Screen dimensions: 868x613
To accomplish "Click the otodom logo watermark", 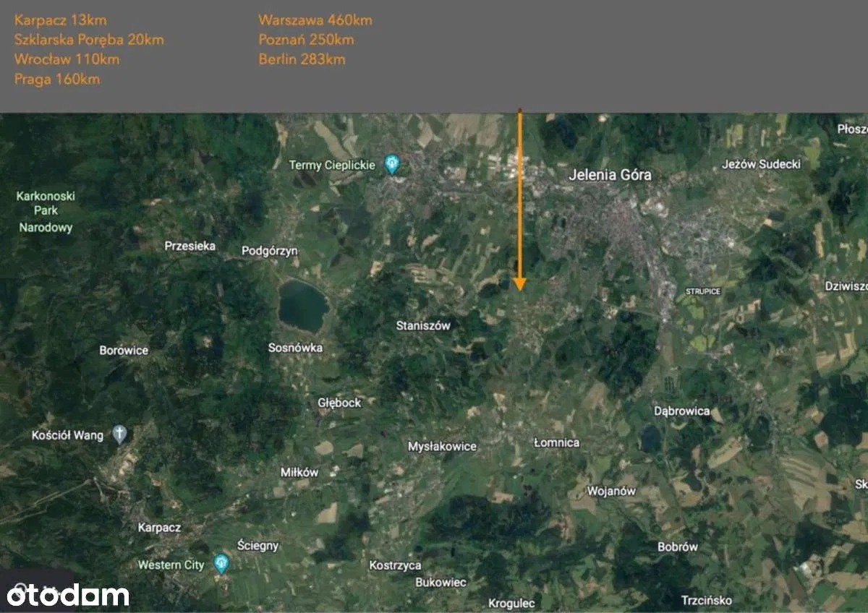I will [x=68, y=594].
